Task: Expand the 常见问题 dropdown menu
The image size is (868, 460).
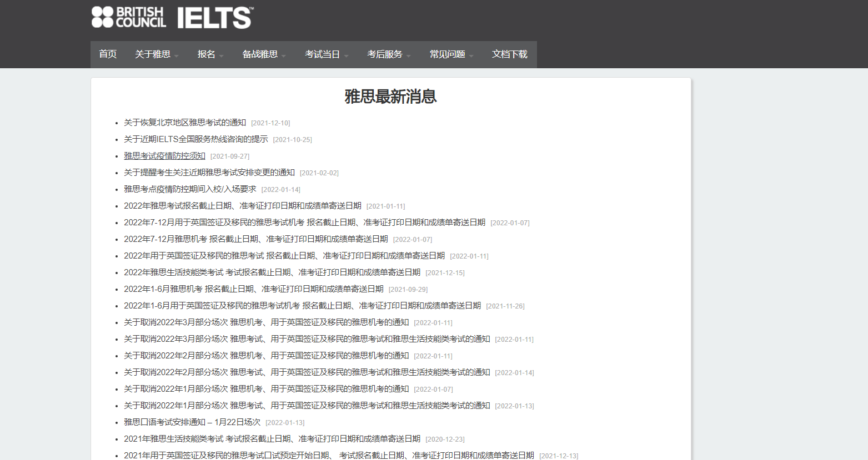Action: pos(451,54)
